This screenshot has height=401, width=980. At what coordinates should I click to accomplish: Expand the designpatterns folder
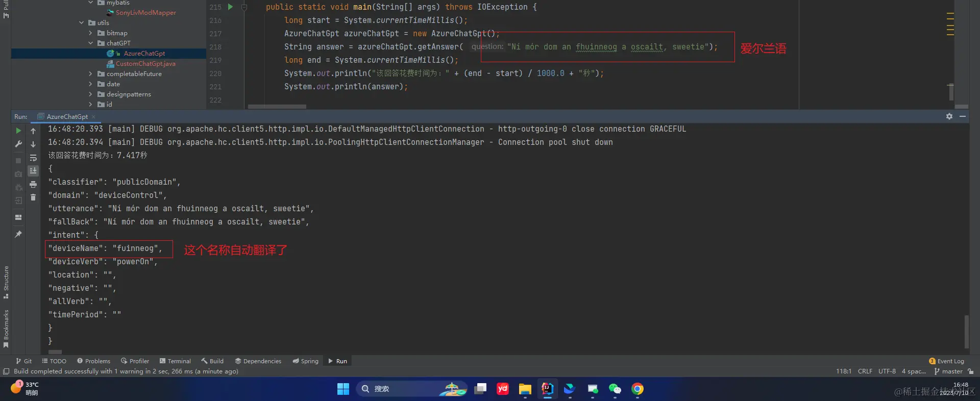(x=90, y=94)
